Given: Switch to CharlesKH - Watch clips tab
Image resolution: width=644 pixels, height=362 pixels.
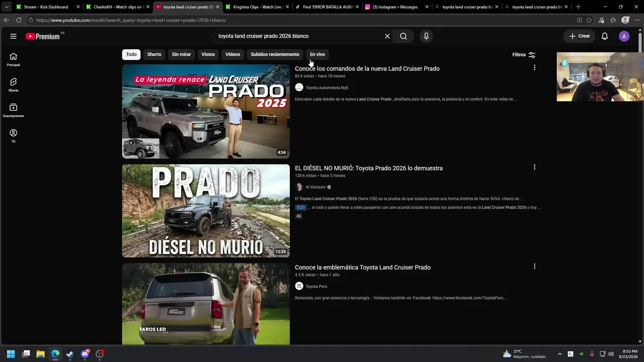Looking at the screenshot, I should tap(118, 7).
